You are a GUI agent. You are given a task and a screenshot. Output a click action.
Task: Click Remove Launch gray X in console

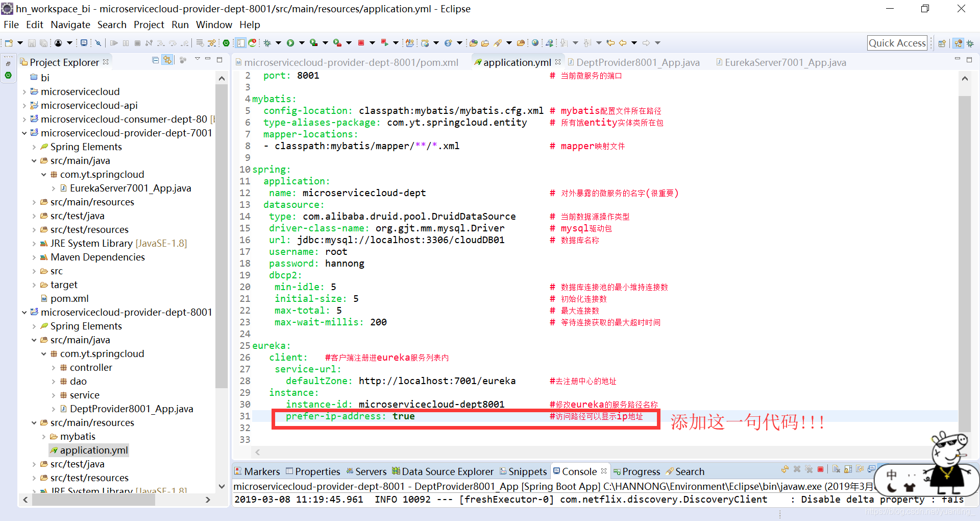click(797, 469)
